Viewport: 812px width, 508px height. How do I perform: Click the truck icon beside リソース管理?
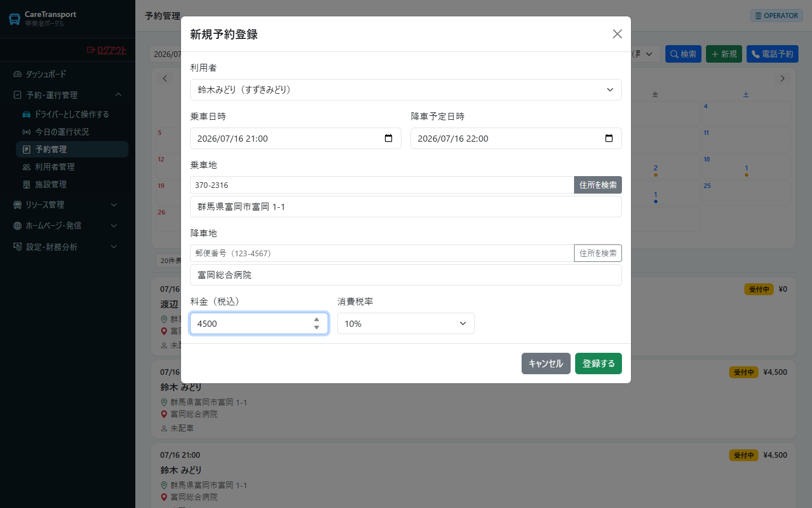coord(17,204)
